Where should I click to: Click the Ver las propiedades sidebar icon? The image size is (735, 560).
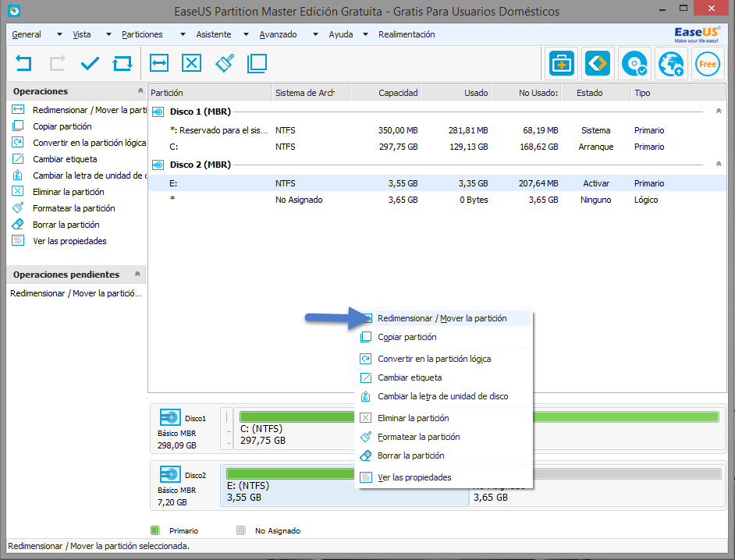18,240
